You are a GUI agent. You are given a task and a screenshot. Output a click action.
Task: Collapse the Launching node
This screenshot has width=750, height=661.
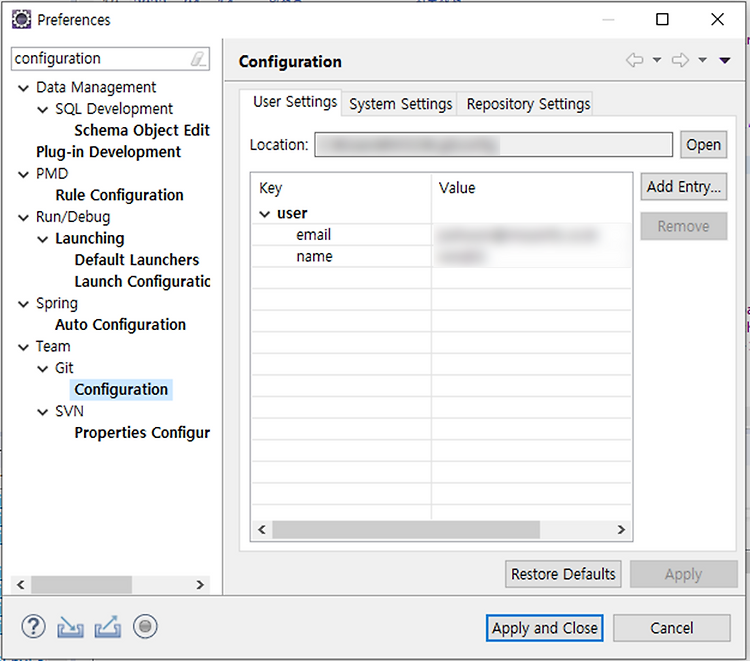click(43, 239)
